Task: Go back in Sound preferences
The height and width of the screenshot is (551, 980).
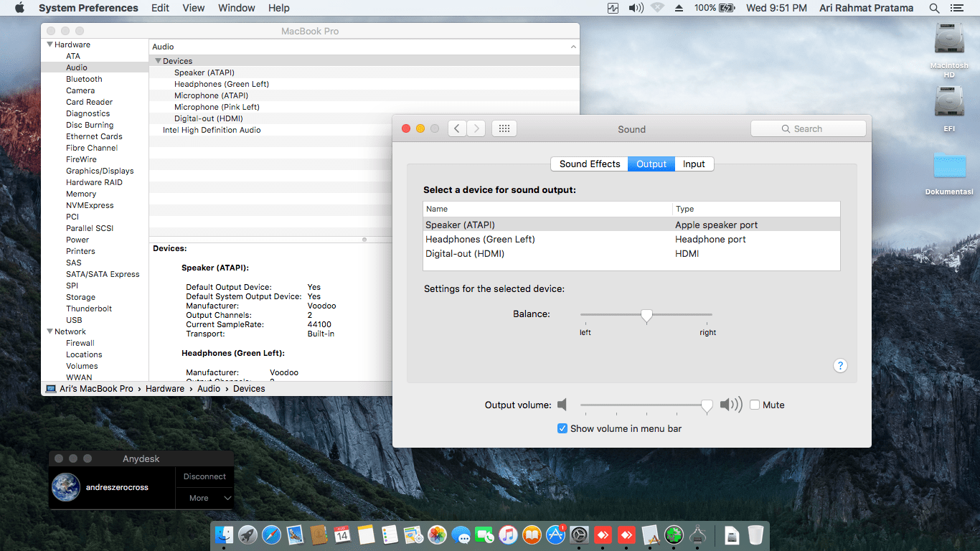Action: click(458, 128)
